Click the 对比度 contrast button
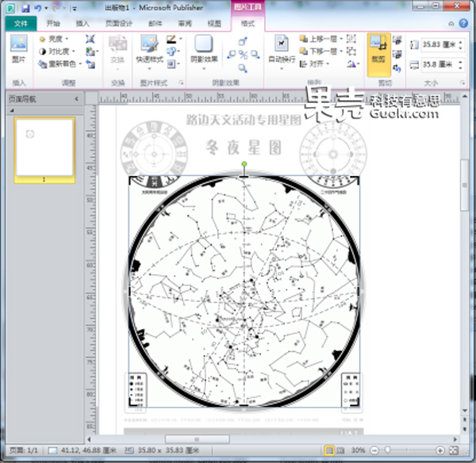This screenshot has width=476, height=463. click(x=57, y=51)
